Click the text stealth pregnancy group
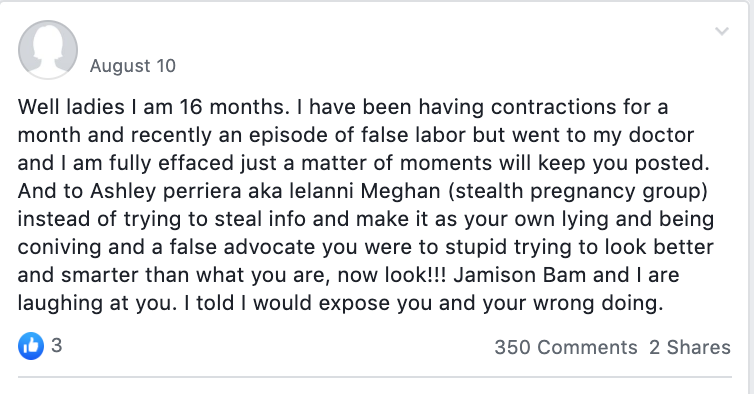This screenshot has width=754, height=394. point(578,191)
